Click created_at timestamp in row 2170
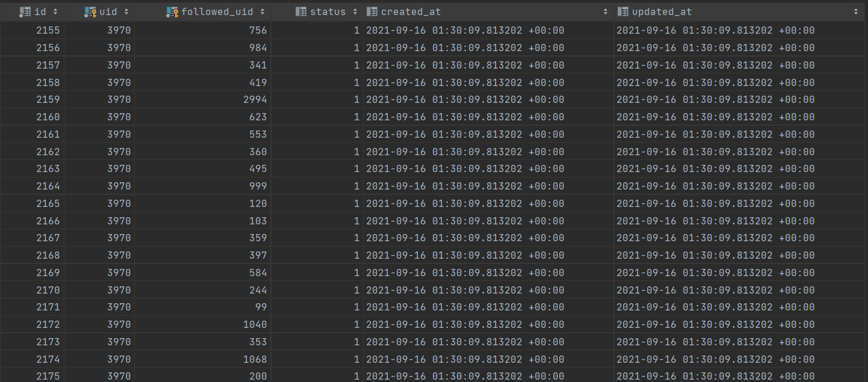Screen dimensions: 868x382 pos(465,291)
